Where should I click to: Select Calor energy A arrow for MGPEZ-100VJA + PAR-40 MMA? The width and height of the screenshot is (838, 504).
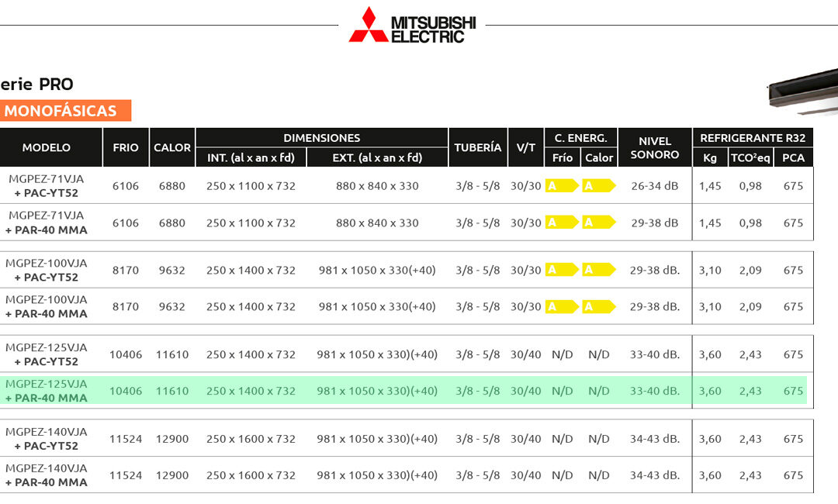click(598, 306)
